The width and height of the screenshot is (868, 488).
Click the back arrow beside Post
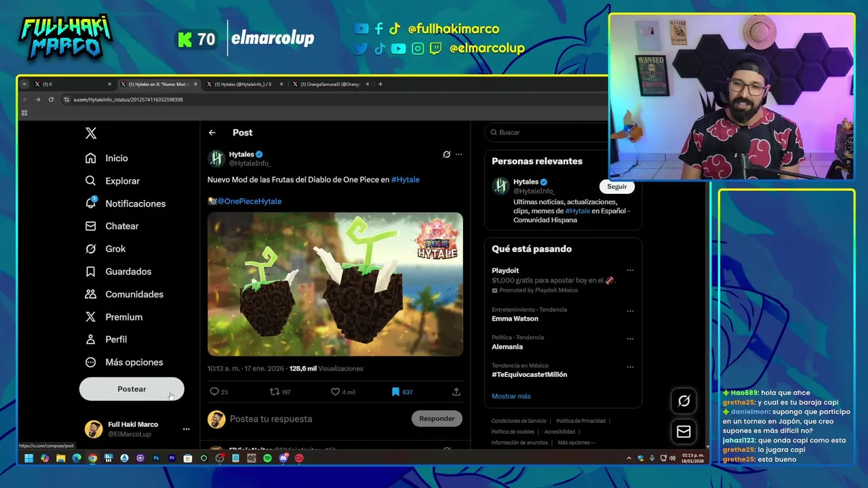212,133
